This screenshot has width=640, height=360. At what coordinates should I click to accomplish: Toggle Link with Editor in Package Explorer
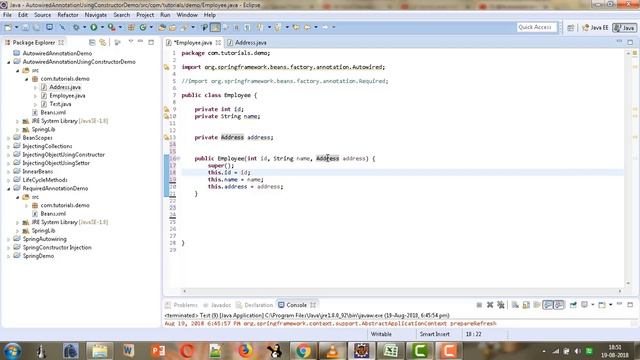(103, 42)
